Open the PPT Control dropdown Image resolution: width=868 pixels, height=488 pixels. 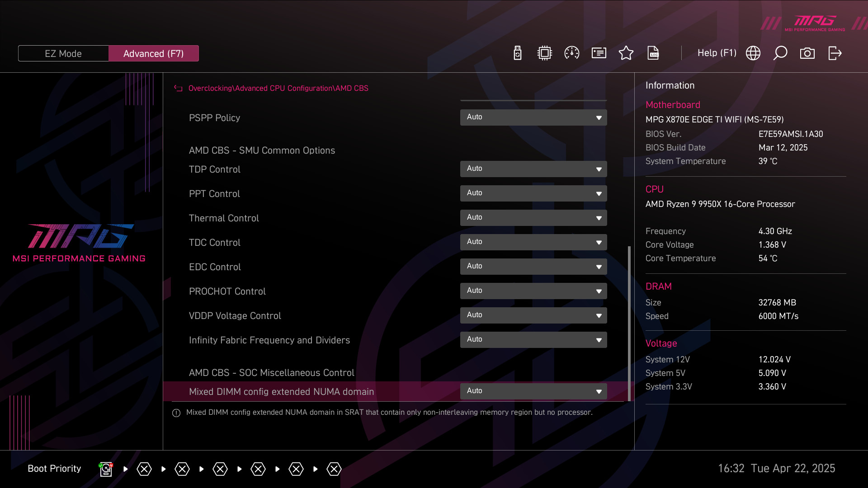pos(533,193)
